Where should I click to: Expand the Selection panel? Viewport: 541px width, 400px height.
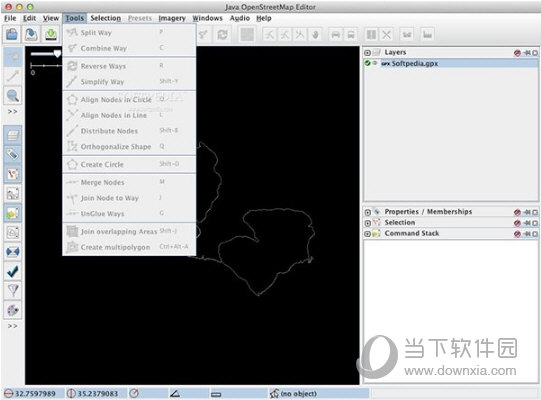pos(367,223)
